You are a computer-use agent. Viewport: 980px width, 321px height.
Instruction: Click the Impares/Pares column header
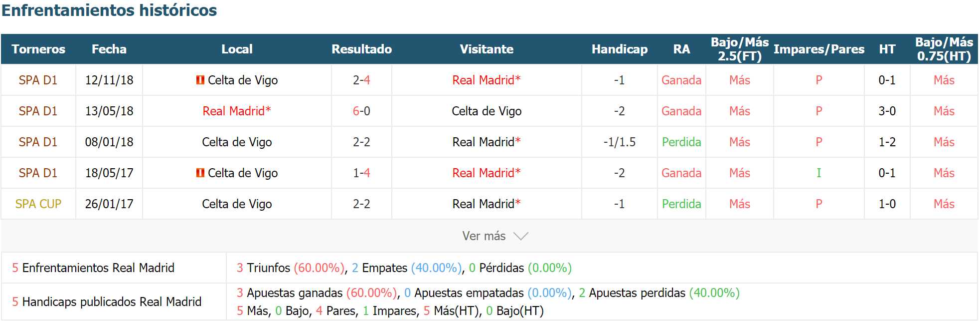(x=819, y=49)
